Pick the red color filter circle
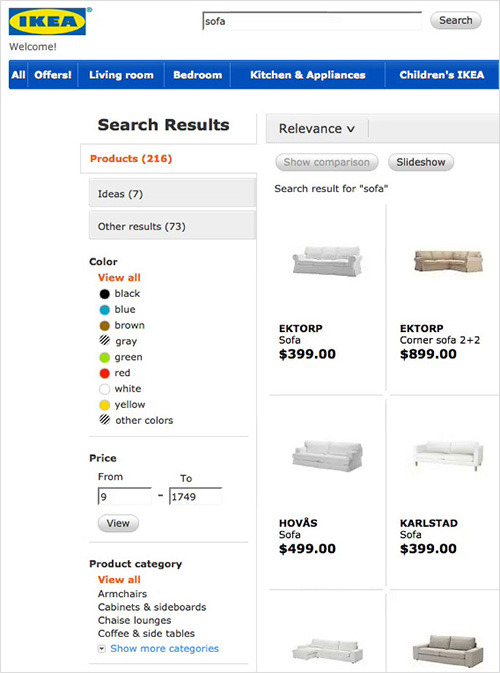 click(105, 373)
